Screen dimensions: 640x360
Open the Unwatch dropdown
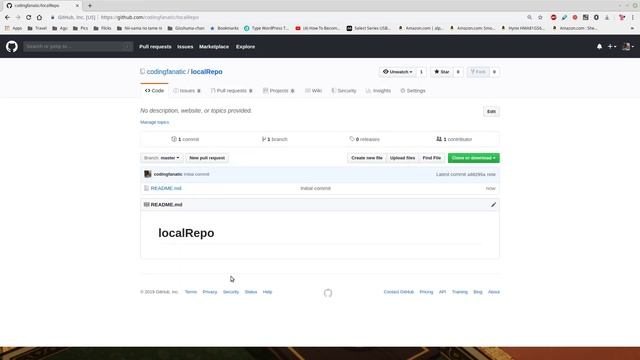(398, 72)
